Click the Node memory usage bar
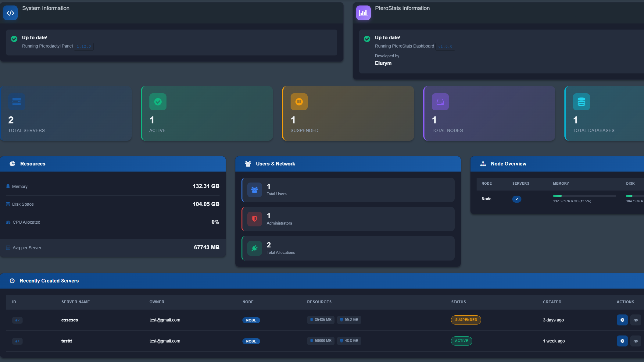This screenshot has width=644, height=362. [584, 196]
